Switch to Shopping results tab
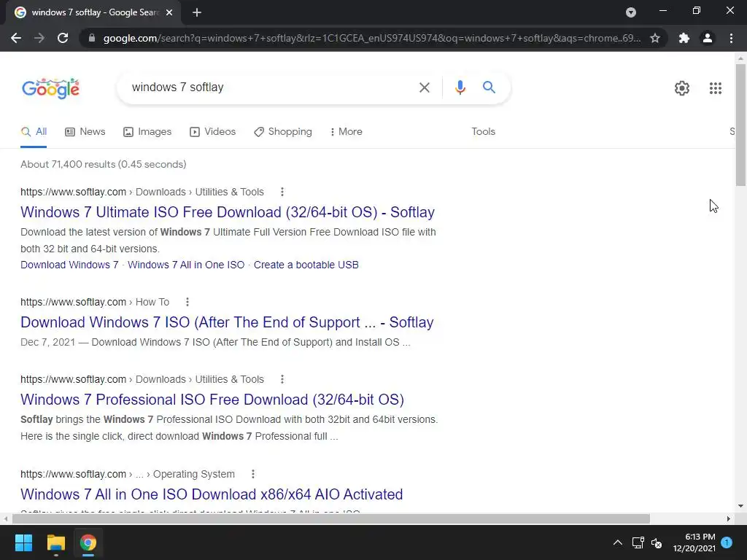The height and width of the screenshot is (560, 747). coord(283,132)
